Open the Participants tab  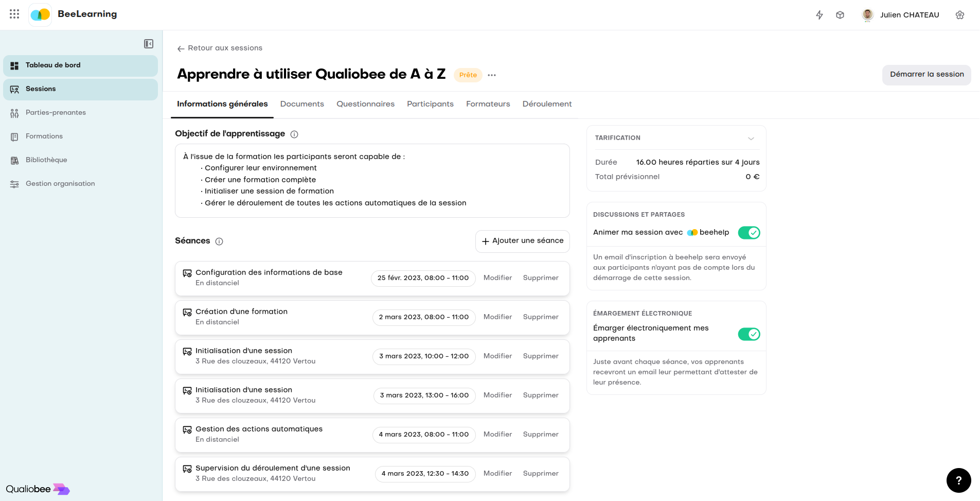(x=430, y=104)
